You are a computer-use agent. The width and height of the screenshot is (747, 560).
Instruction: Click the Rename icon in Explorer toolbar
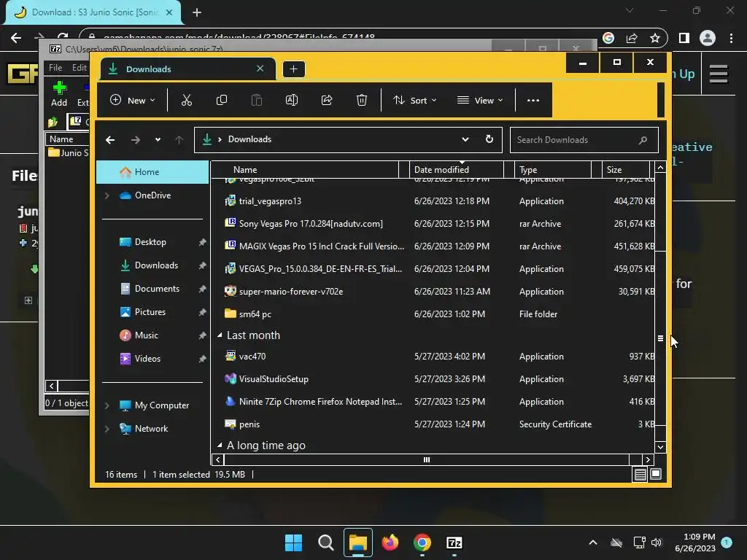pos(292,100)
